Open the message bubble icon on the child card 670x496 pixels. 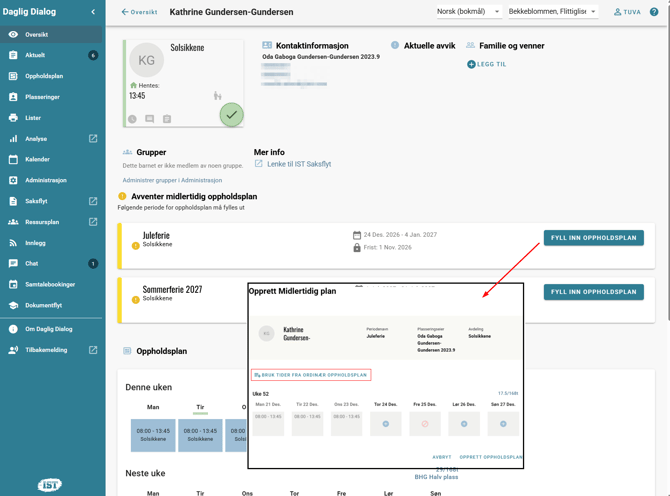(150, 119)
